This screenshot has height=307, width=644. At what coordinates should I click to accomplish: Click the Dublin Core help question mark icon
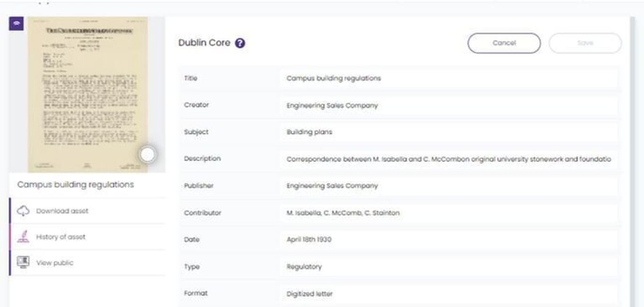click(240, 43)
